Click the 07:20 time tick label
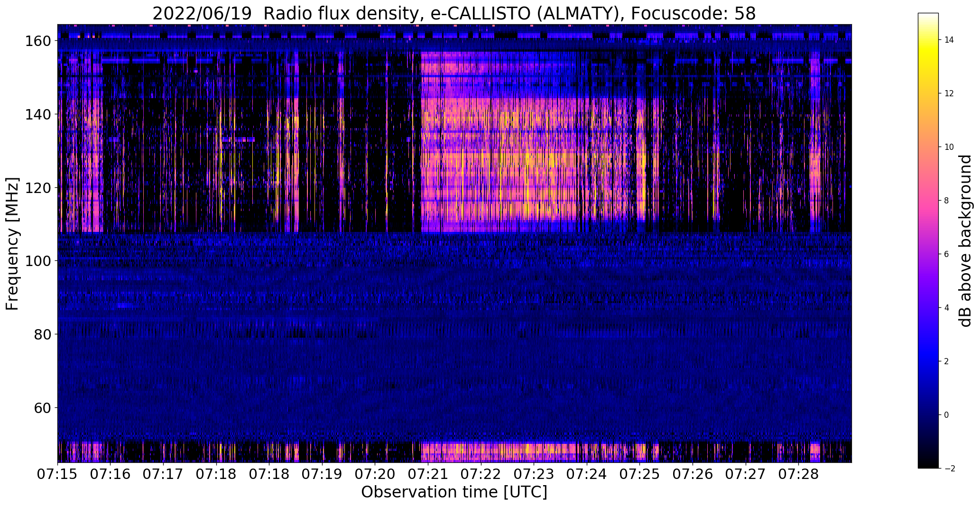Screen dimensions: 980x506 coord(375,474)
